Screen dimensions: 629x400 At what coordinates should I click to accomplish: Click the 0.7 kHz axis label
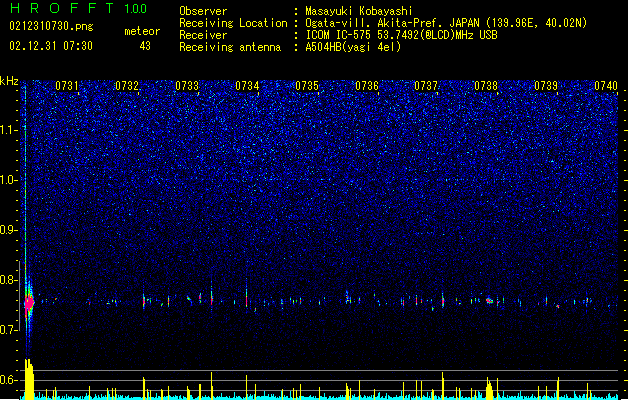8,330
